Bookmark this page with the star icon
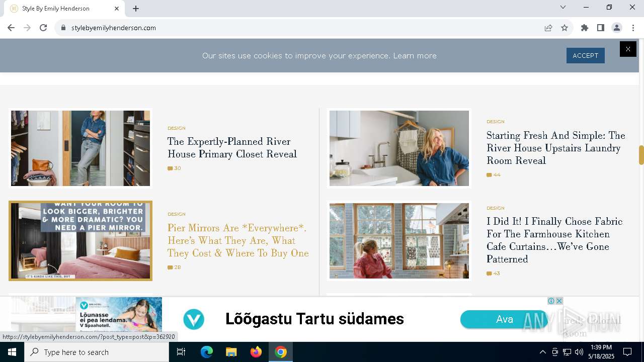The width and height of the screenshot is (644, 362). click(x=565, y=28)
